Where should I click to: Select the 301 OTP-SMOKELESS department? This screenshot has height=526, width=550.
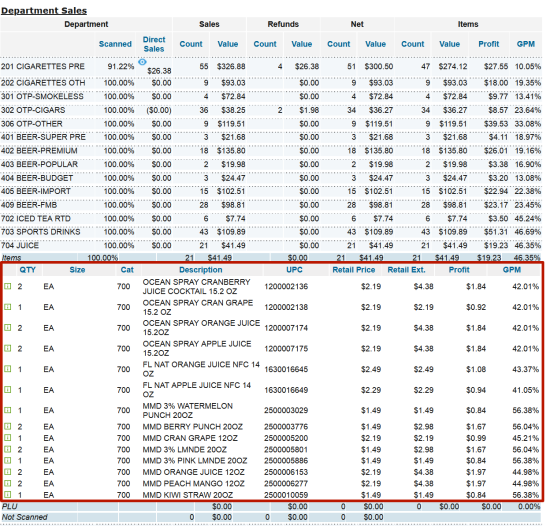(42, 96)
